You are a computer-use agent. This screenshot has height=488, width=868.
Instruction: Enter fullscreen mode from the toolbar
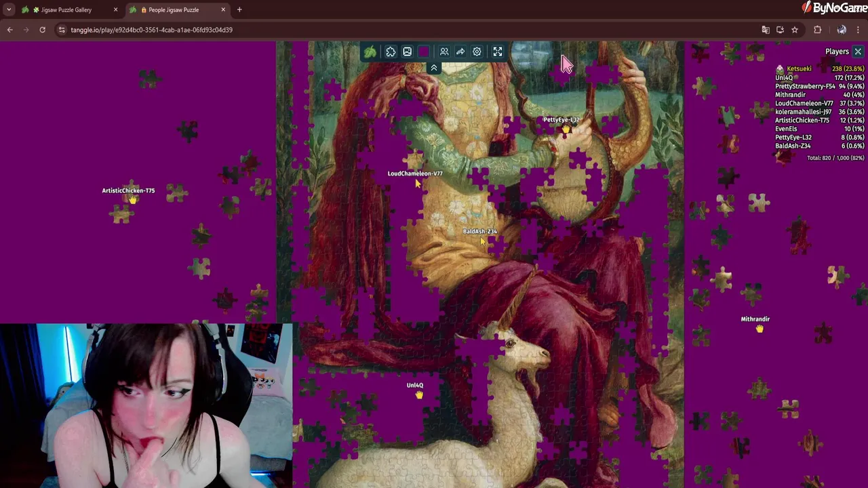click(x=498, y=52)
